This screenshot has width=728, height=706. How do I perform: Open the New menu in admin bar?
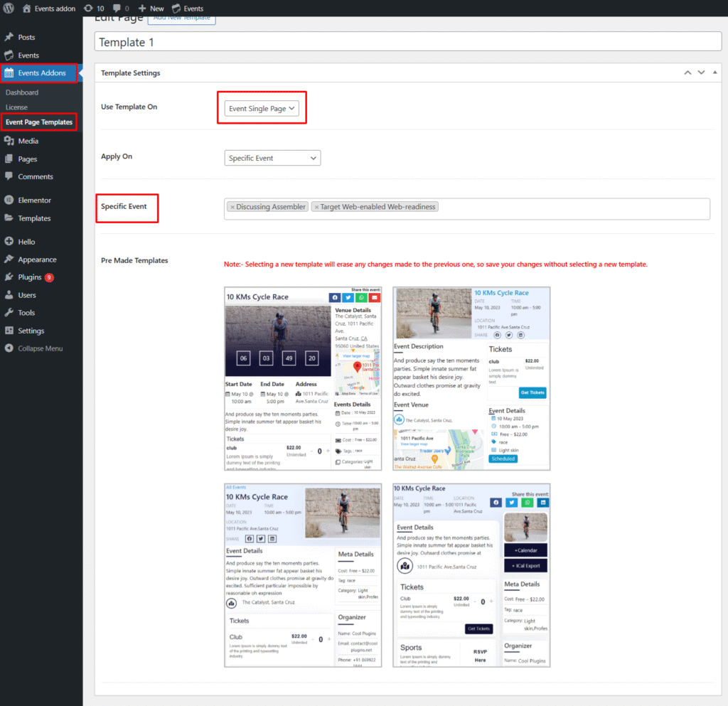(x=150, y=8)
